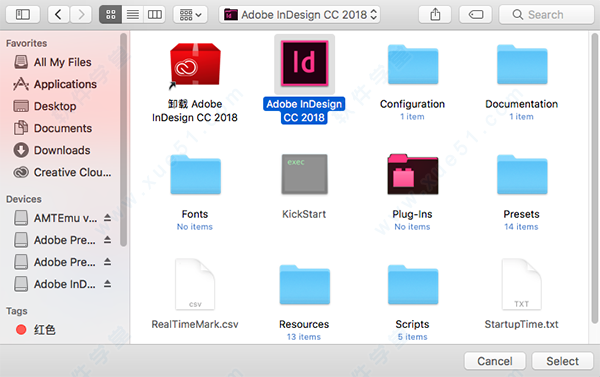This screenshot has width=600, height=377.
Task: Click the Tags section header
Action: pyautogui.click(x=16, y=311)
